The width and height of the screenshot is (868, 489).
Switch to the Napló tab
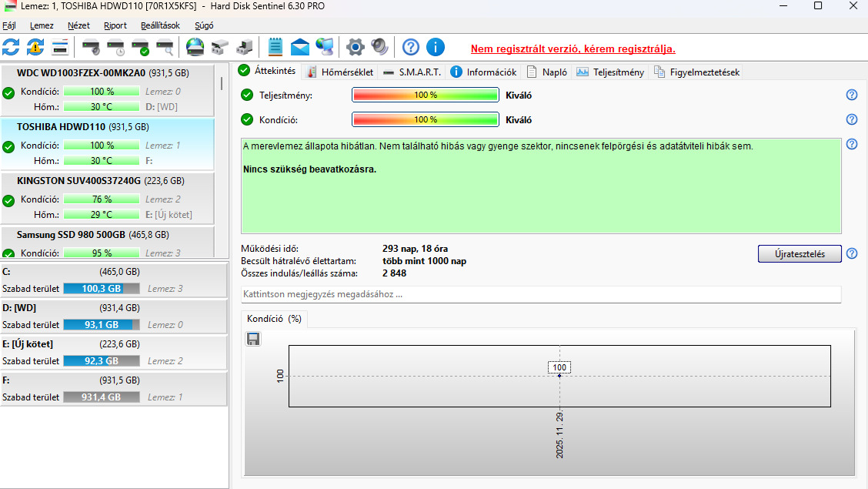tap(547, 72)
